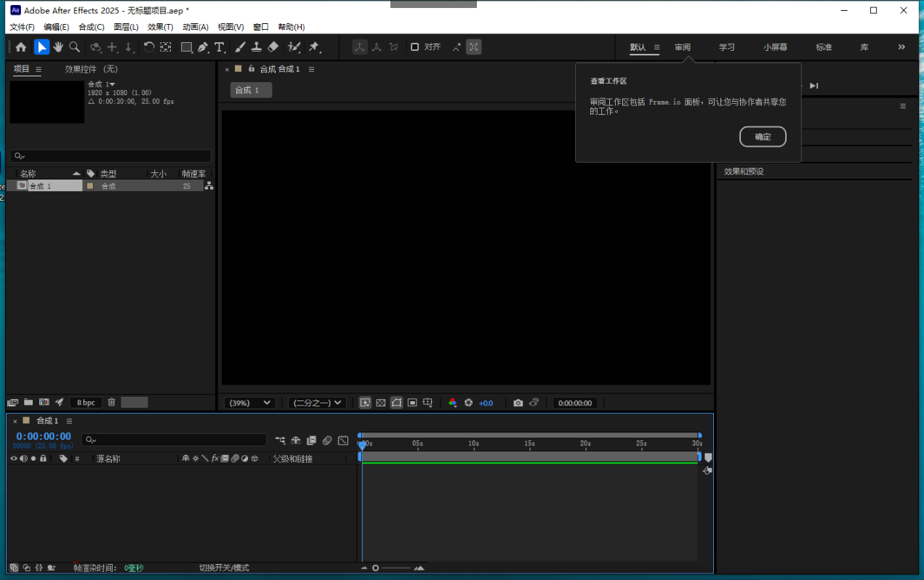Screen dimensions: 924x580
Task: Click the timeline zoom slider handle
Action: coord(375,568)
